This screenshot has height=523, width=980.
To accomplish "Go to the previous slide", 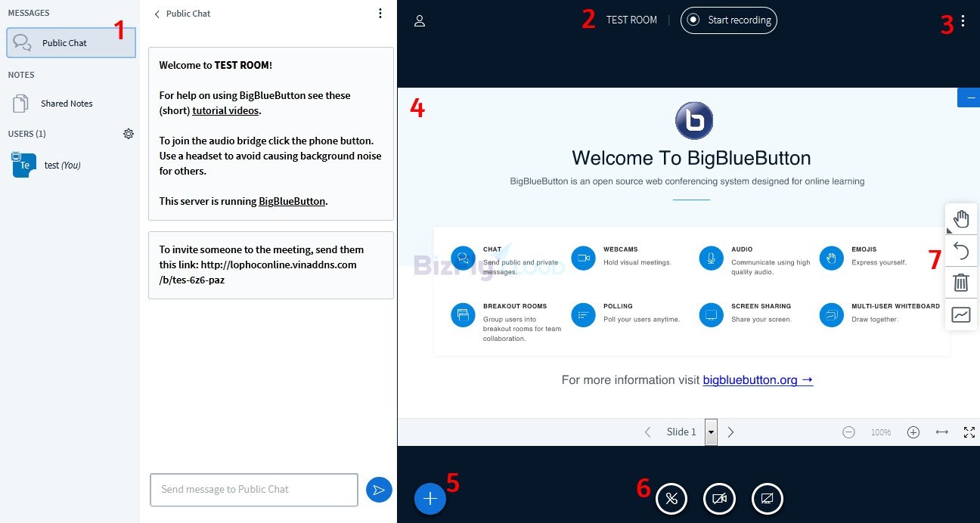I will tap(647, 432).
